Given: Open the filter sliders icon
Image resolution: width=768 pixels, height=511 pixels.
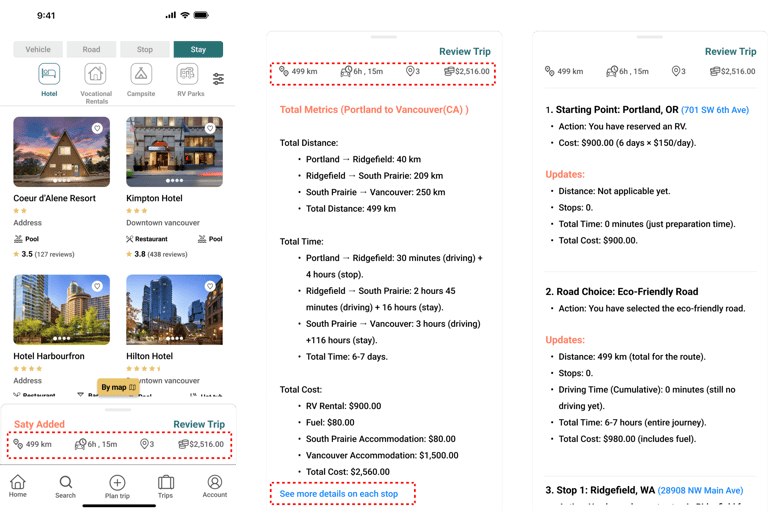Looking at the screenshot, I should click(x=218, y=78).
